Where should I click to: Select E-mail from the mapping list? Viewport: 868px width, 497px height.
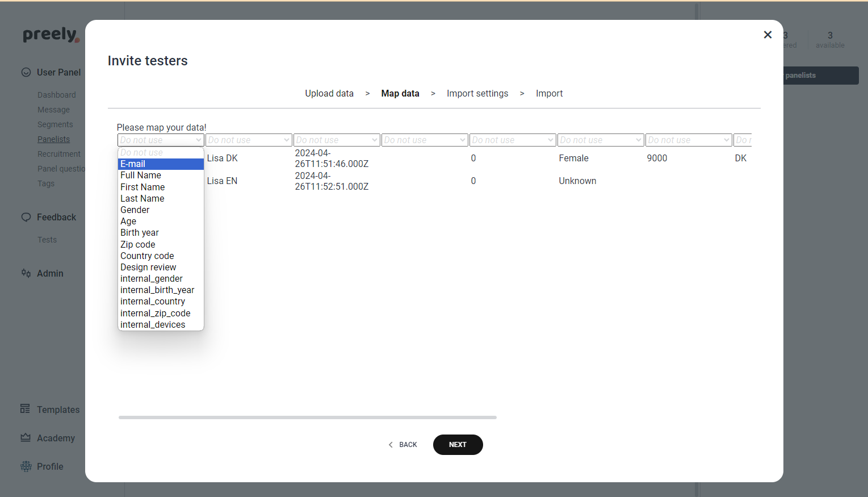(x=161, y=164)
